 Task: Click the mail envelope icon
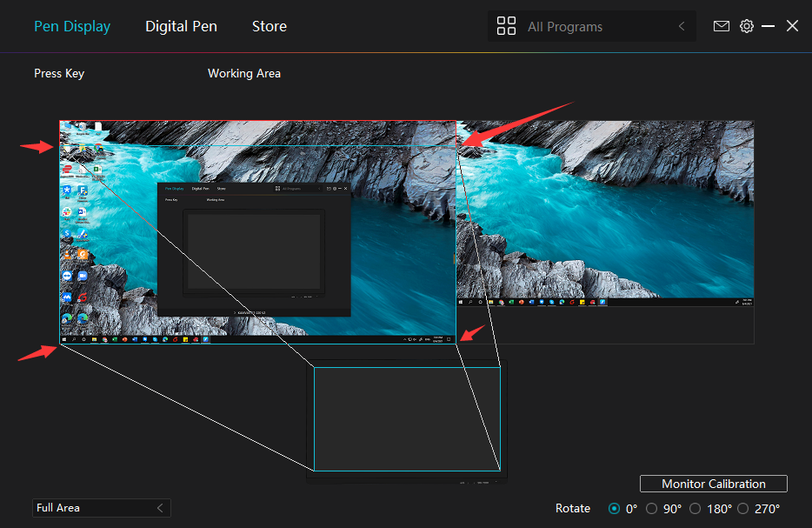tap(722, 26)
